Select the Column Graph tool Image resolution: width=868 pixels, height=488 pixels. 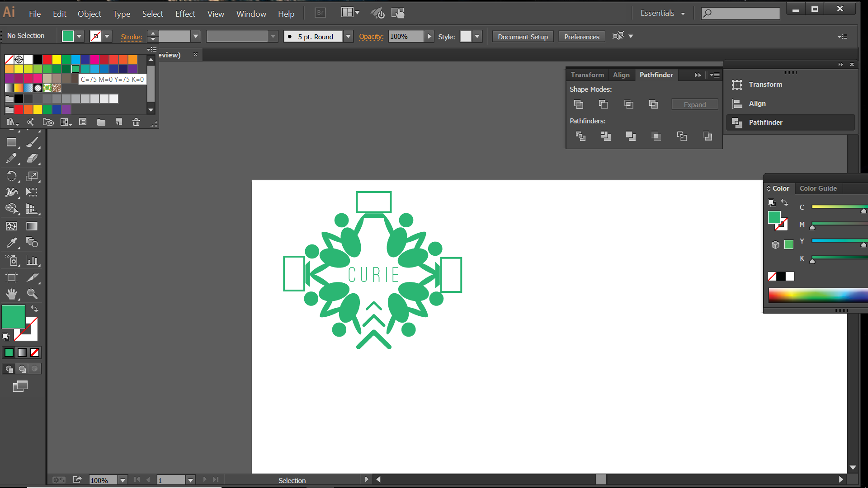pos(32,260)
